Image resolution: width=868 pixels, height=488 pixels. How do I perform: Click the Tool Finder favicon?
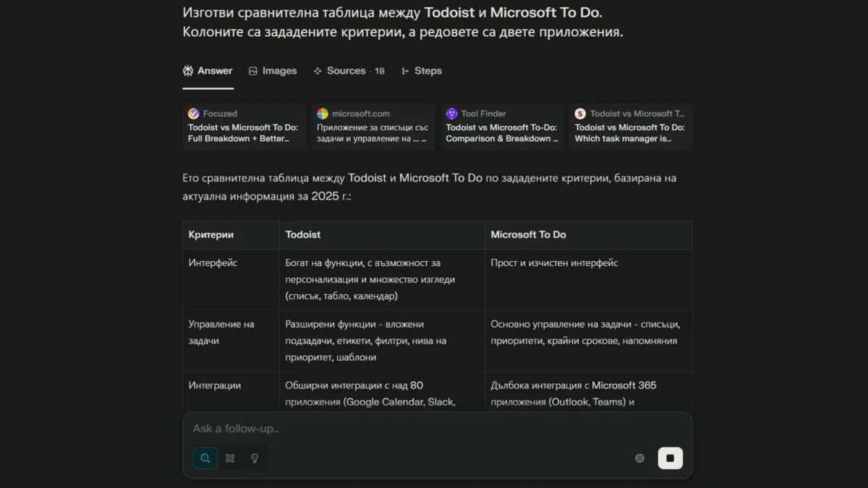point(451,114)
